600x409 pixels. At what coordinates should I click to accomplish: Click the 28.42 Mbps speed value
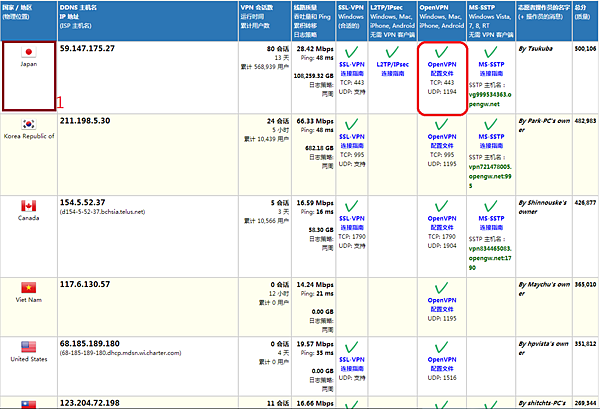[315, 49]
